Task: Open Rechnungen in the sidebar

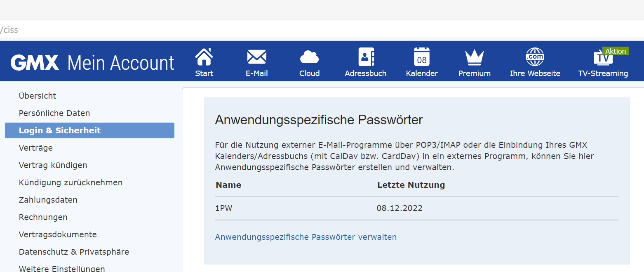Action: [x=43, y=217]
